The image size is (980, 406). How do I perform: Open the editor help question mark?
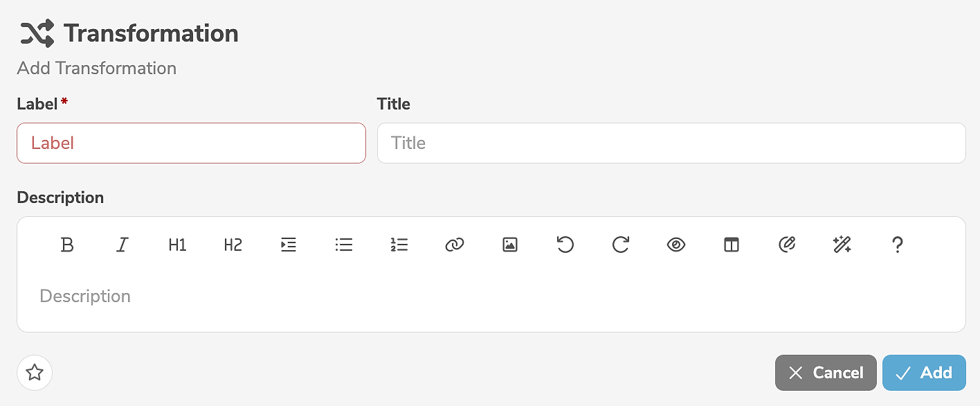898,245
